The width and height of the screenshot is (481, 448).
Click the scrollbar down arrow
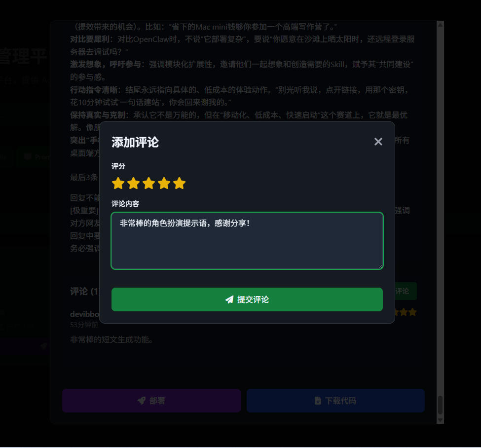point(440,420)
